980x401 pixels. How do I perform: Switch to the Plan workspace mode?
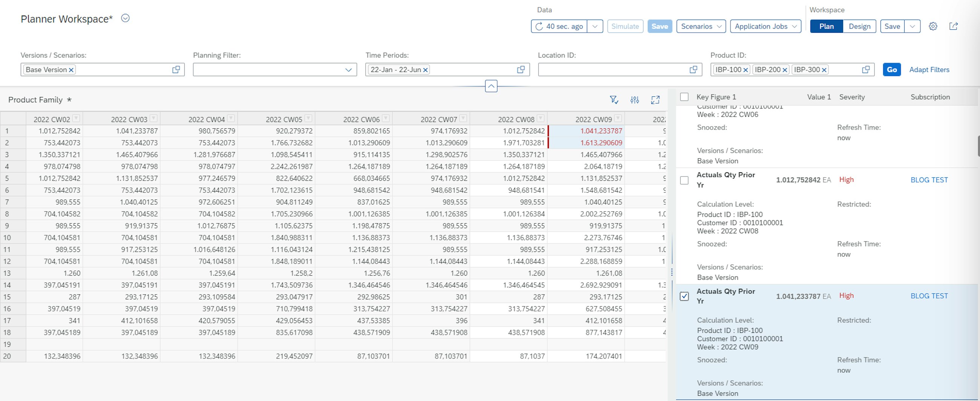pyautogui.click(x=826, y=26)
